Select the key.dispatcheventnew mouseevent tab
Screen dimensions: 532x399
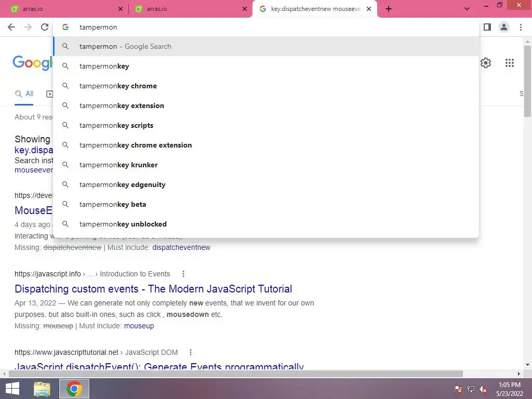pyautogui.click(x=315, y=9)
